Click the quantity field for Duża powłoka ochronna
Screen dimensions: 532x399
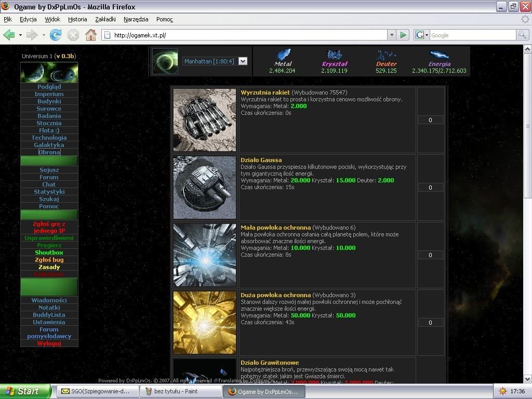point(431,322)
